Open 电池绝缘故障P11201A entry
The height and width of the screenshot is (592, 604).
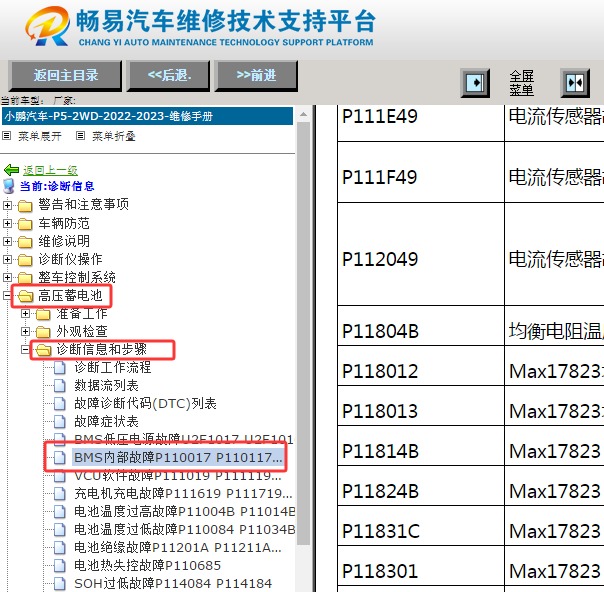tap(178, 547)
